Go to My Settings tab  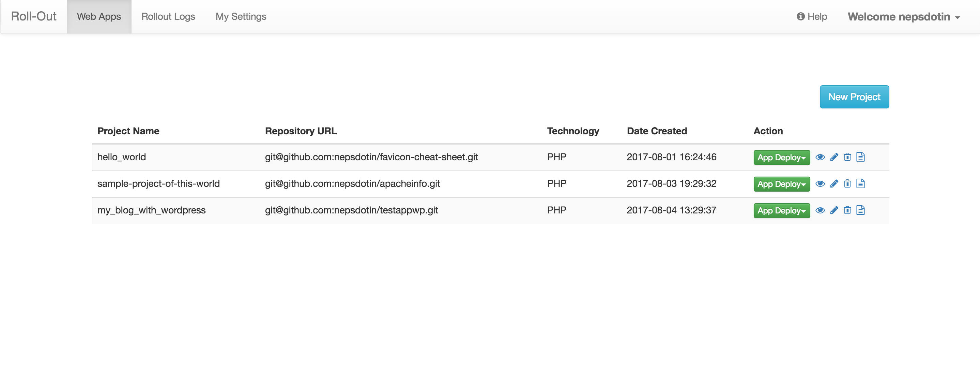pyautogui.click(x=241, y=17)
